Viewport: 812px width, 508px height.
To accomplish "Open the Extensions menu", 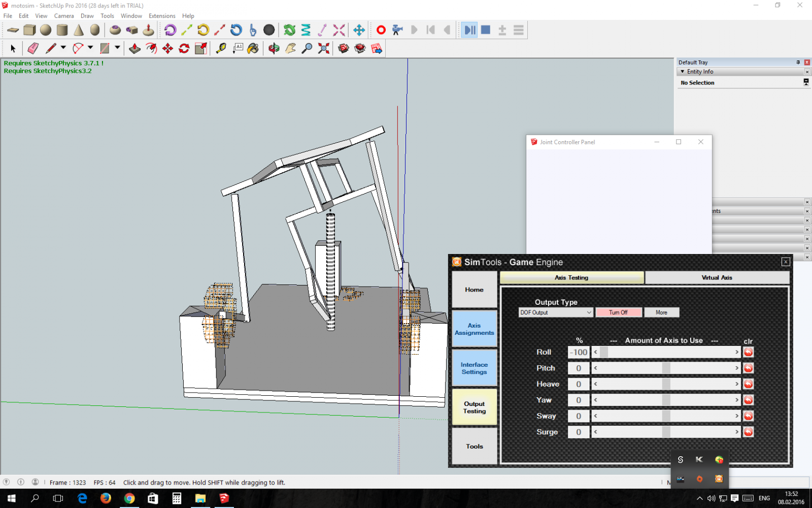I will pyautogui.click(x=162, y=16).
